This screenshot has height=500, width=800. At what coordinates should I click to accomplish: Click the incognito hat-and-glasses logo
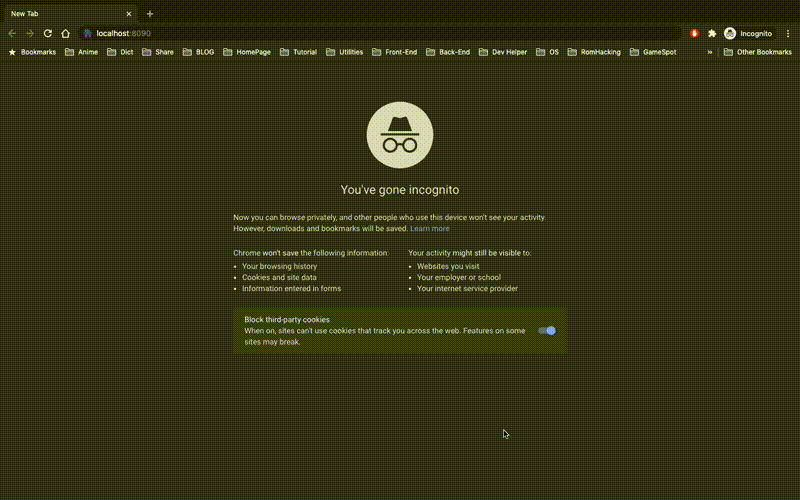(399, 135)
